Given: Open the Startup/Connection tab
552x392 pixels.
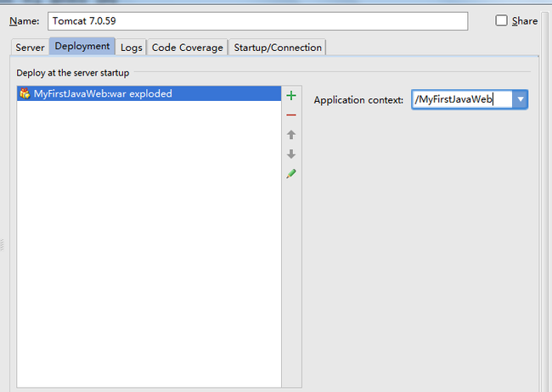Looking at the screenshot, I should [x=278, y=48].
